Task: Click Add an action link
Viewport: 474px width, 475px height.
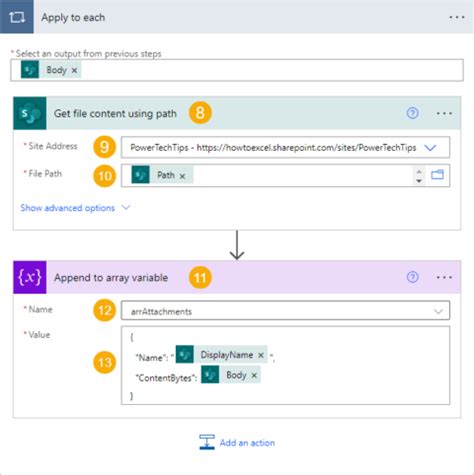Action: coord(237,442)
